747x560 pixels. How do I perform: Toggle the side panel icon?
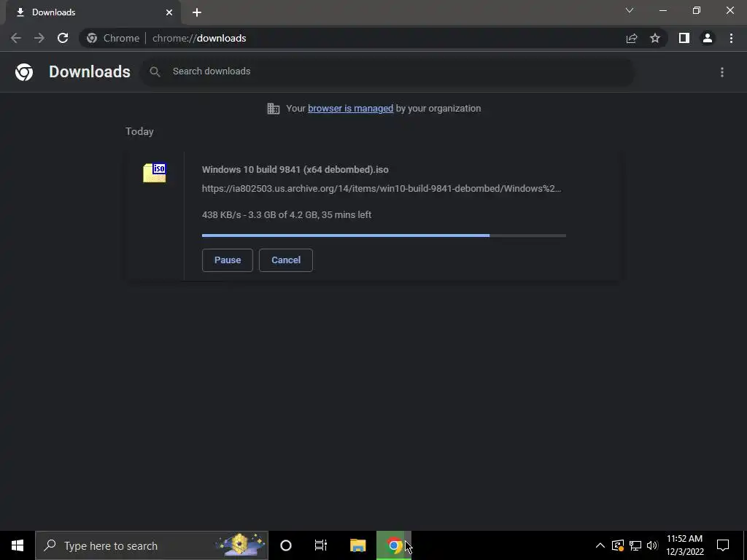[684, 38]
